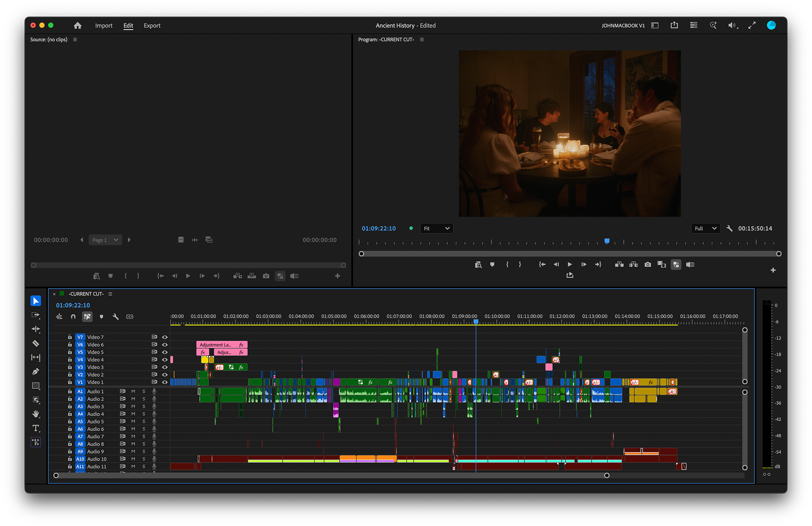Click the timeline timecode 01:09:22:10
The height and width of the screenshot is (526, 812).
73,305
